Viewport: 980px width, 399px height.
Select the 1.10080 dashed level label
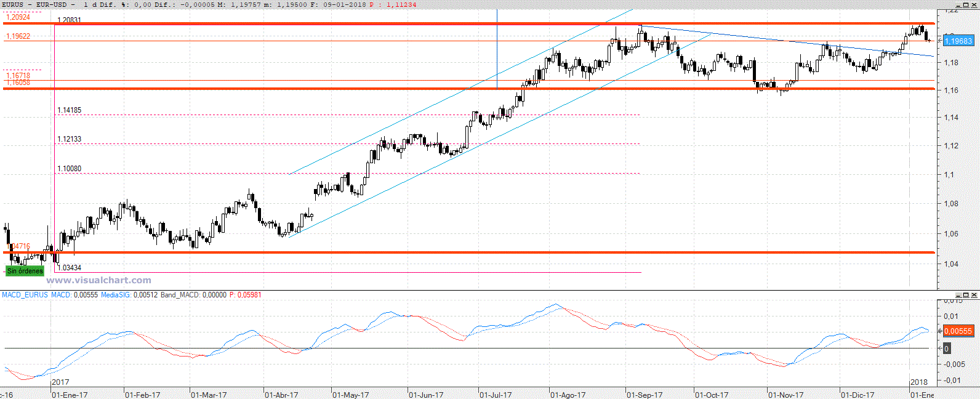coord(69,169)
